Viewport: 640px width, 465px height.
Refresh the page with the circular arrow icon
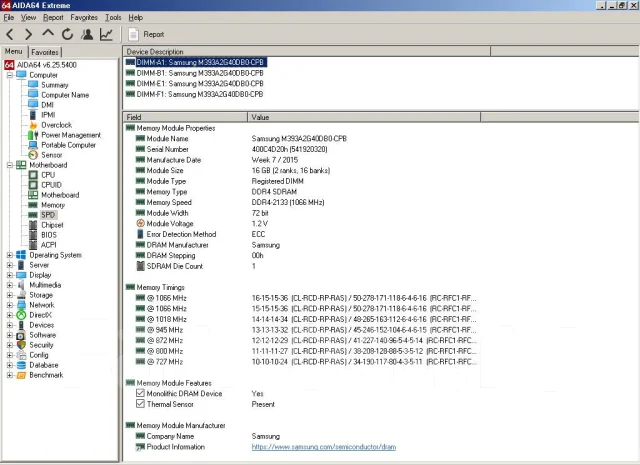coord(67,34)
